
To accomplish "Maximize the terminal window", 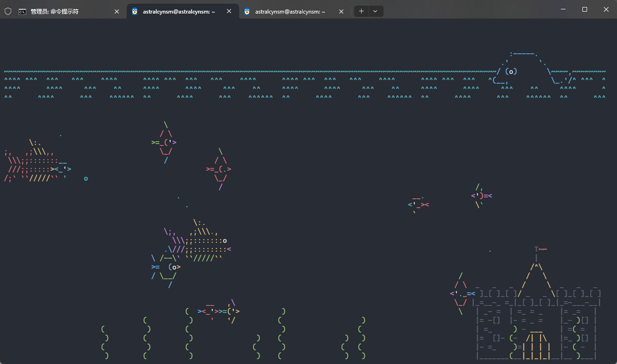I will click(x=584, y=9).
